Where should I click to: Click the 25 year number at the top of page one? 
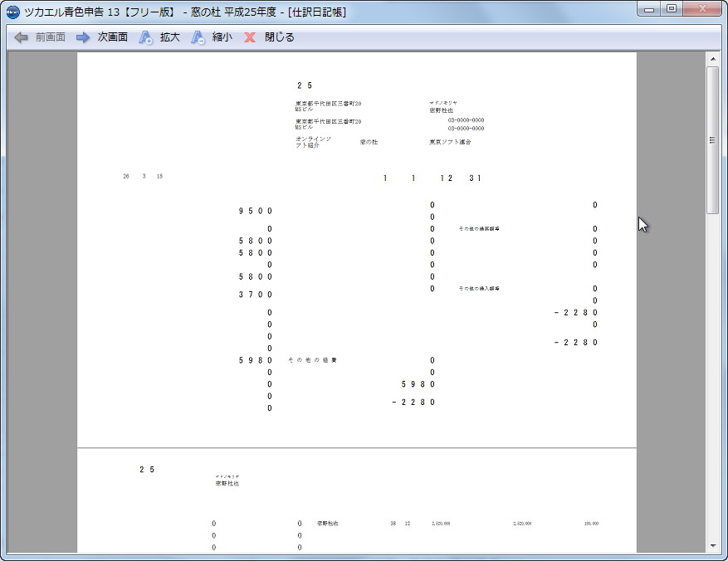[x=305, y=85]
